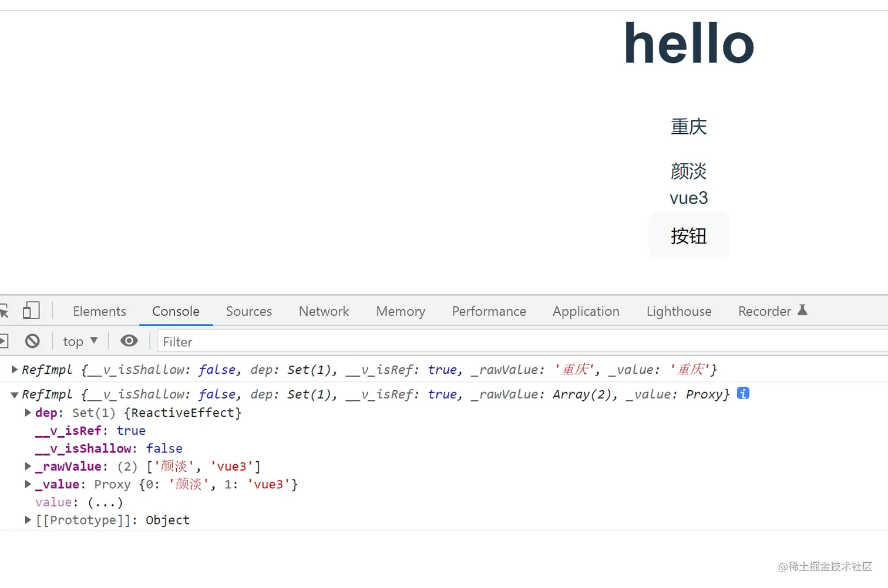Invoke the value (...) getter
The width and height of the screenshot is (888, 588).
105,503
